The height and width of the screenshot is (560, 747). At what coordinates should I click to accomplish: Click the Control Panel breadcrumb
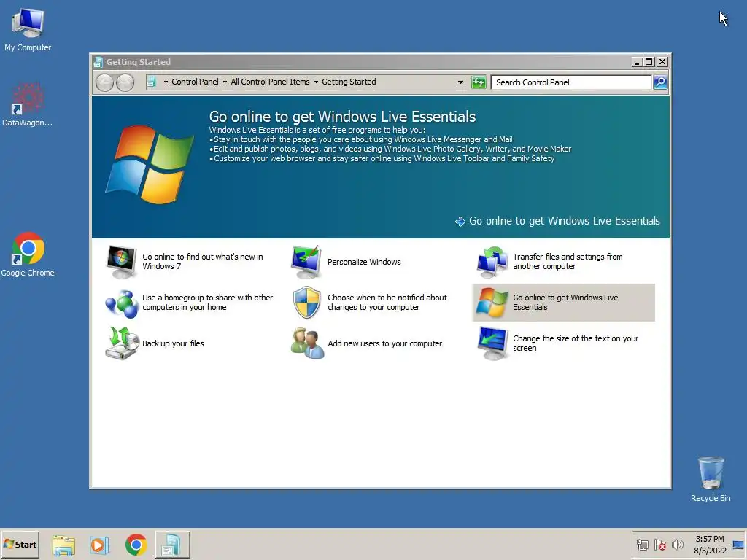click(195, 82)
